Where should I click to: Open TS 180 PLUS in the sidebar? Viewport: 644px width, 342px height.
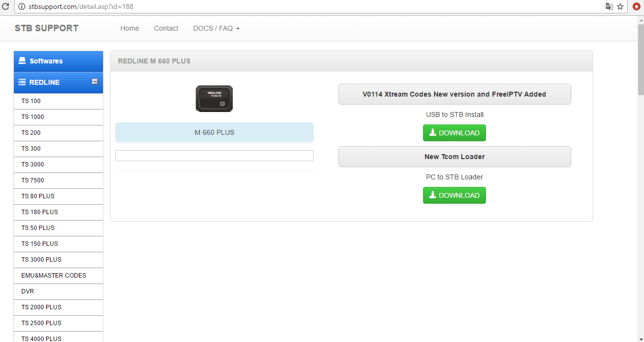58,212
